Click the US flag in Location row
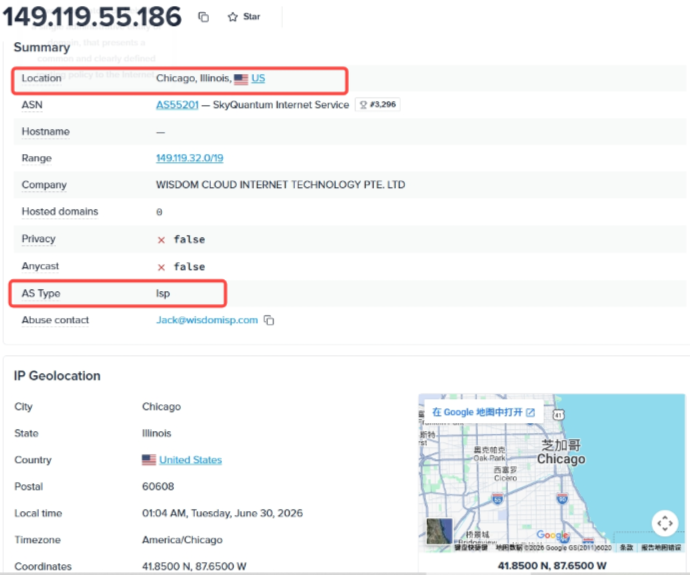Image resolution: width=690 pixels, height=575 pixels. coord(241,79)
